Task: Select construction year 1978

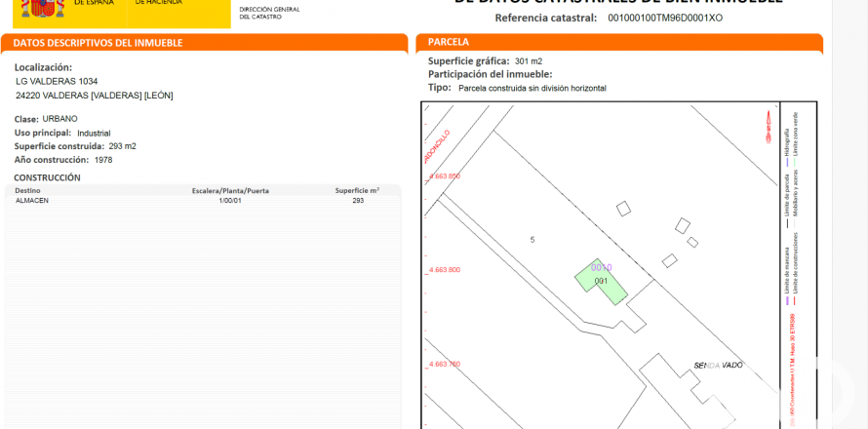Action: click(x=103, y=160)
